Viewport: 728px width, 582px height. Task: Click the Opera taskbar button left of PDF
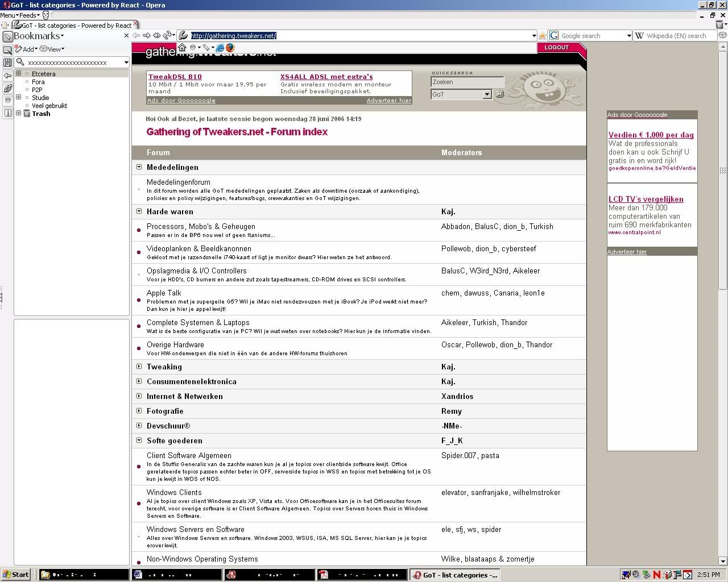tap(270, 575)
